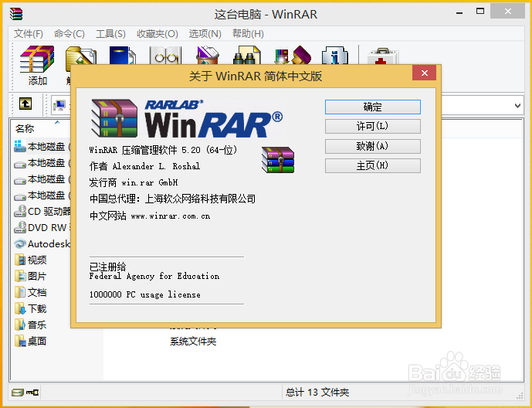Click the View (glasses) toolbar icon
Viewport: 532px width, 408px height.
[165, 56]
